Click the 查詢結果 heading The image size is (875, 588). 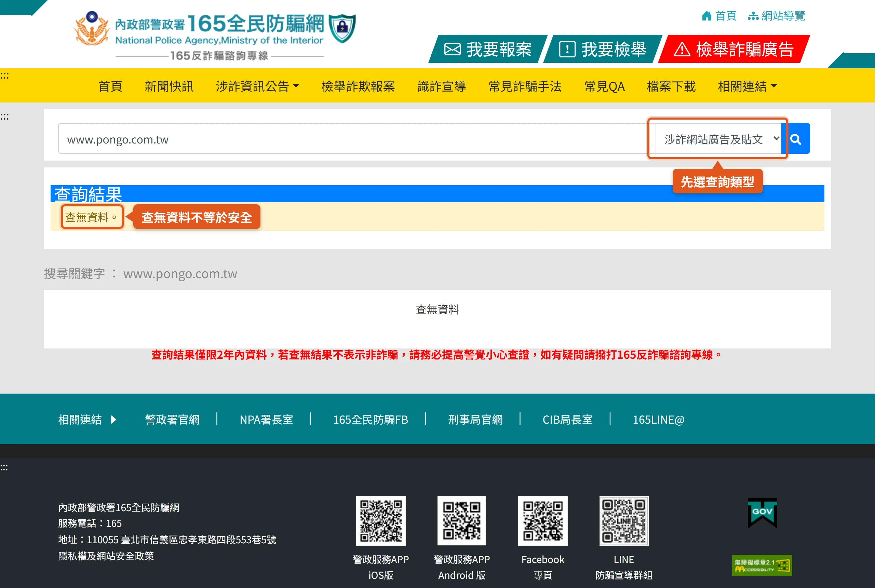pos(88,194)
